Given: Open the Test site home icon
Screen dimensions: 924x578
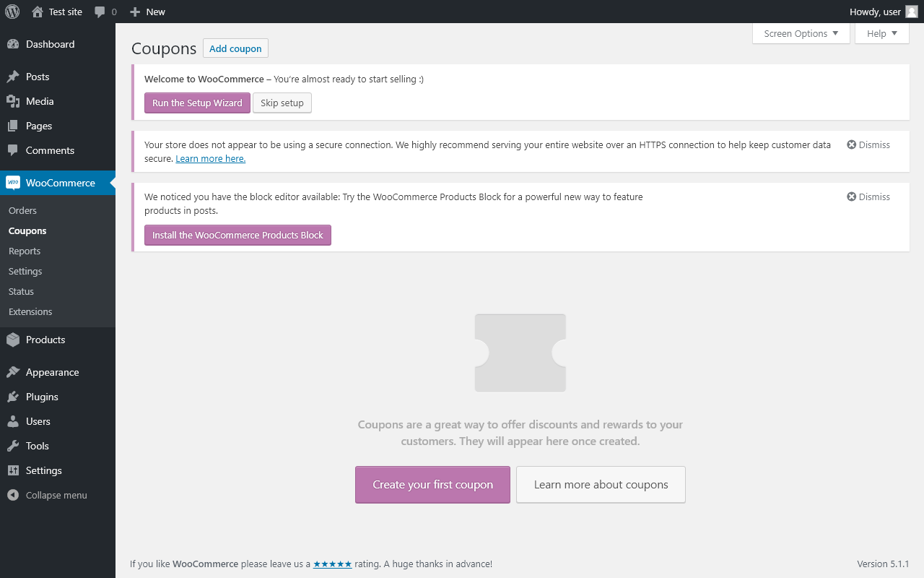Looking at the screenshot, I should (x=38, y=12).
